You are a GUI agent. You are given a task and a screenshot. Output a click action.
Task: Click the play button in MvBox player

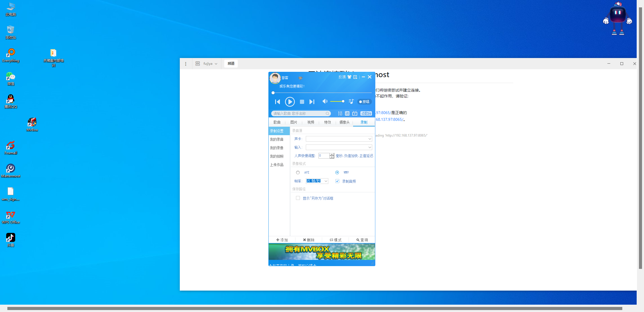coord(290,102)
